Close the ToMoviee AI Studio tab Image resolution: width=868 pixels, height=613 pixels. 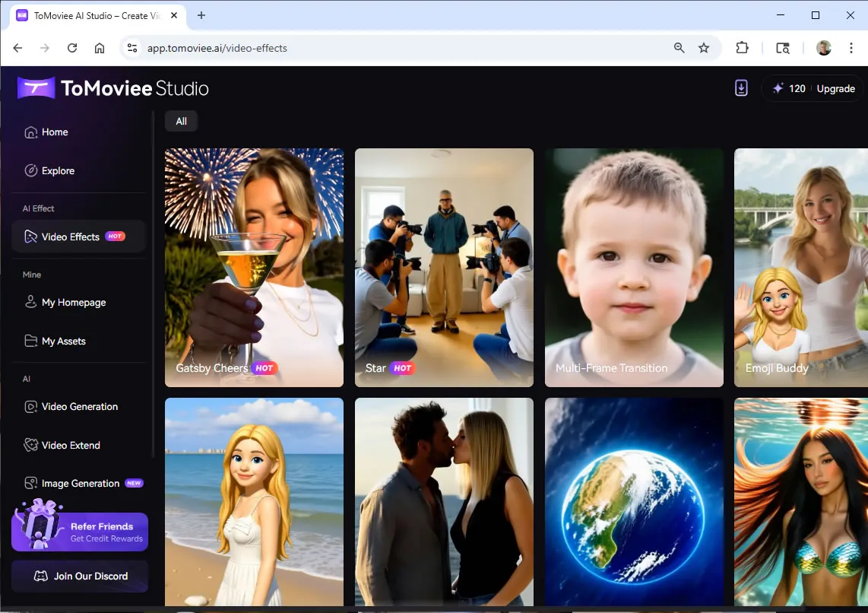pos(174,15)
